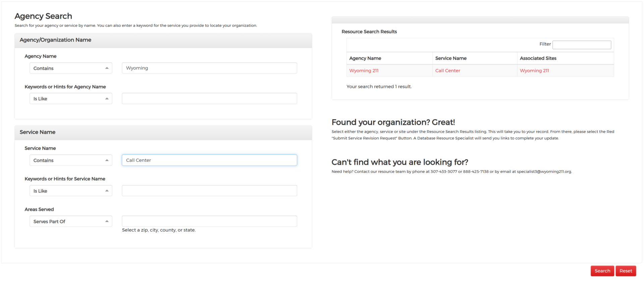
Task: Sort by Associated Sites column header
Action: (566, 58)
